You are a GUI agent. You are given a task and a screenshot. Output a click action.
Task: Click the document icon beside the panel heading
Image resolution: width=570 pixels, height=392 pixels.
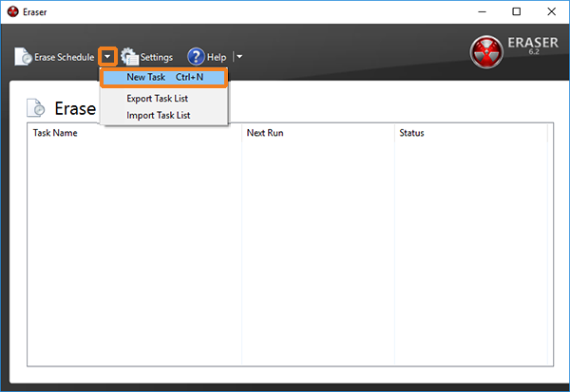click(x=36, y=108)
